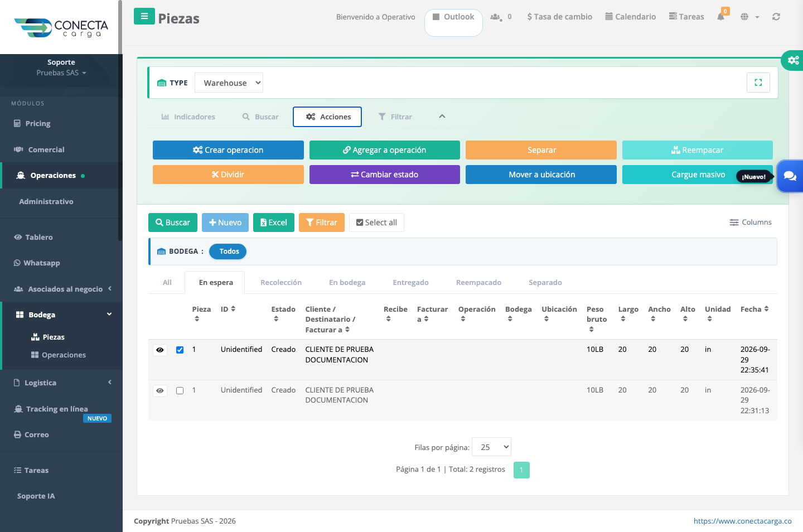The width and height of the screenshot is (803, 532).
Task: Select the Todos bodega filter pill
Action: click(228, 252)
